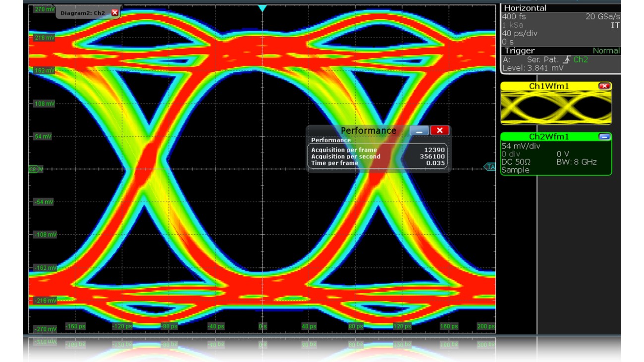Close the Performance dialog
Image resolution: width=644 pixels, height=362 pixels.
pos(439,130)
